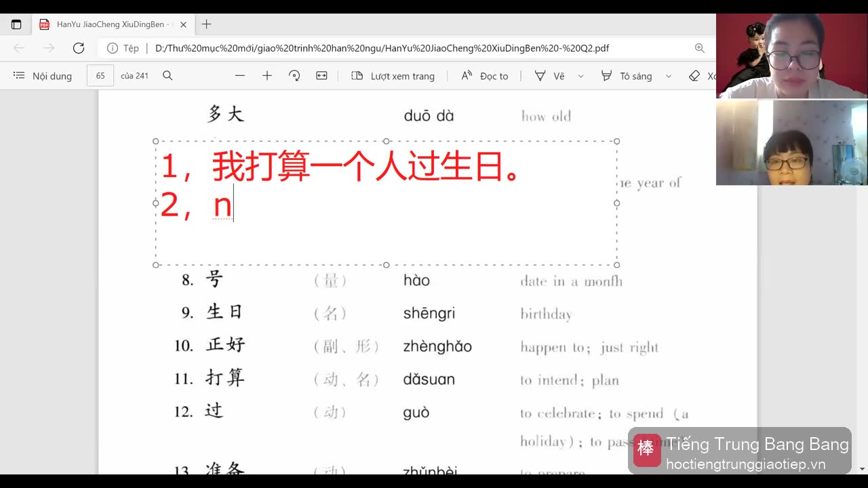Click the pinyin duō dà
This screenshot has width=868, height=488.
point(429,116)
